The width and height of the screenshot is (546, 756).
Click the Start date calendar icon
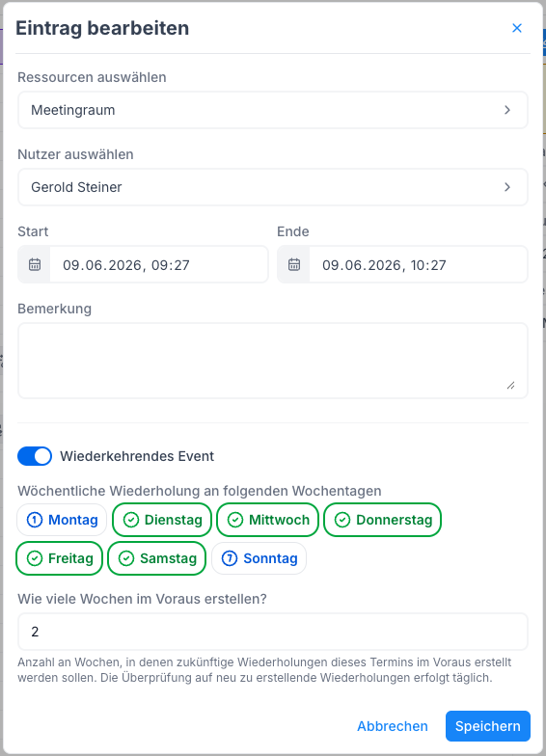click(x=35, y=264)
